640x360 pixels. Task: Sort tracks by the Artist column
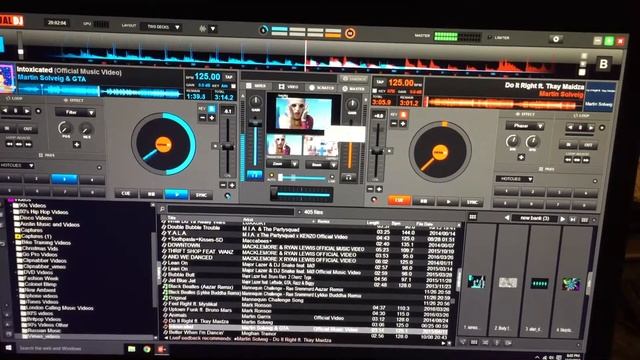[248, 220]
